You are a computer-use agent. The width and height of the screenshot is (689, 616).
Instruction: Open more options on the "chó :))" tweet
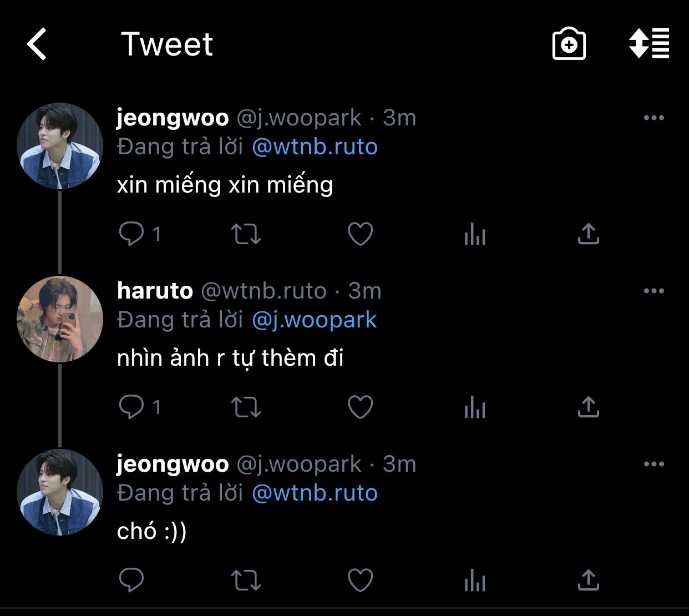(x=653, y=464)
